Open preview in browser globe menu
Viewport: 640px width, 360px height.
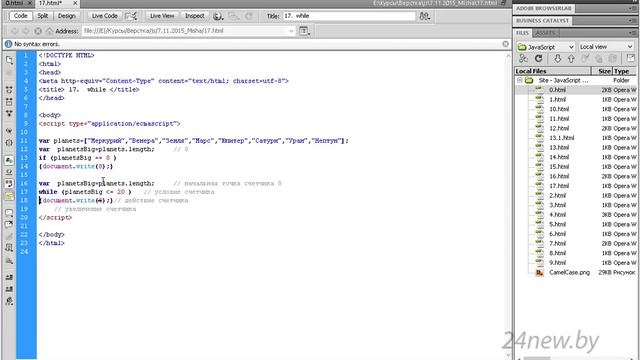tap(218, 16)
